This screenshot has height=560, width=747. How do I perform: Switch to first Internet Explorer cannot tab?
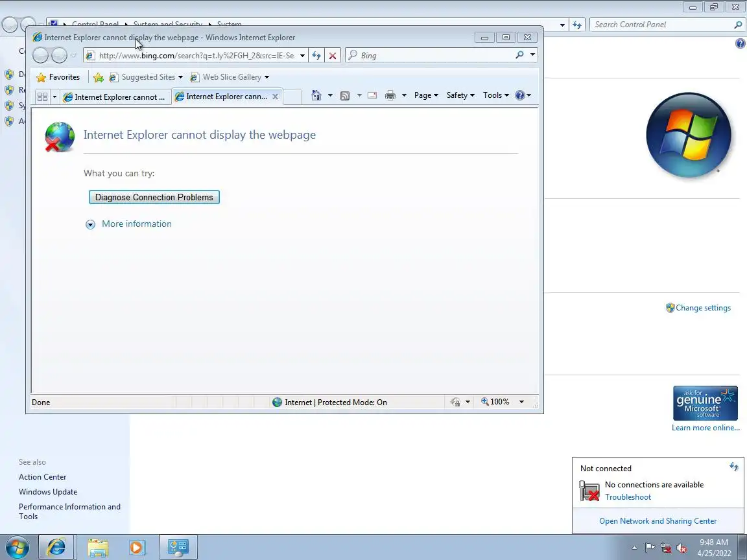[115, 97]
